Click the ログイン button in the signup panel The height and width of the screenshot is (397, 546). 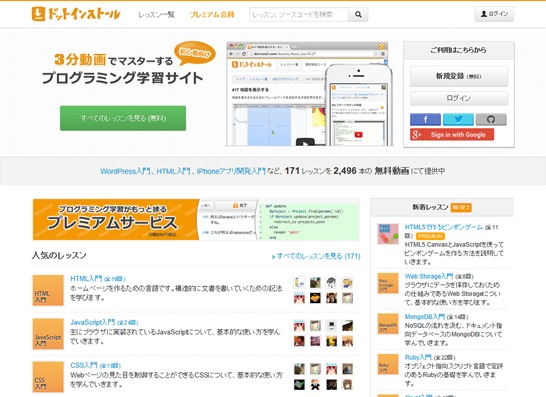pyautogui.click(x=459, y=98)
